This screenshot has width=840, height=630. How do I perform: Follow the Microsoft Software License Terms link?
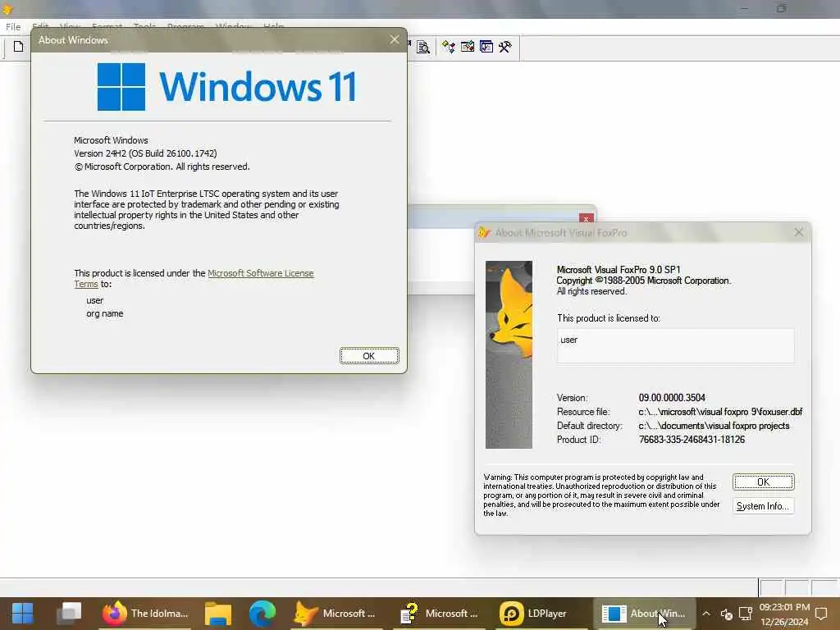194,279
